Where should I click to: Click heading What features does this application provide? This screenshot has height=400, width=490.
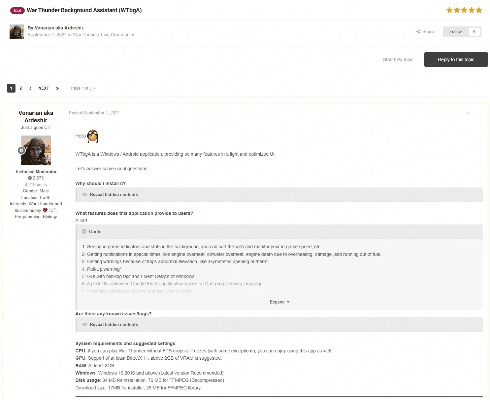[134, 213]
